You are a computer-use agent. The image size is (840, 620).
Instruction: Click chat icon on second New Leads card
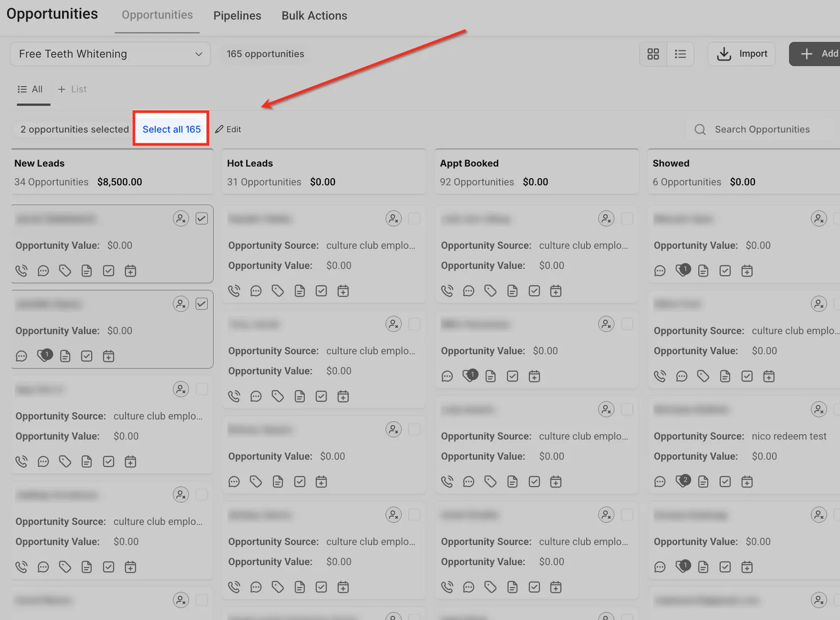[22, 356]
